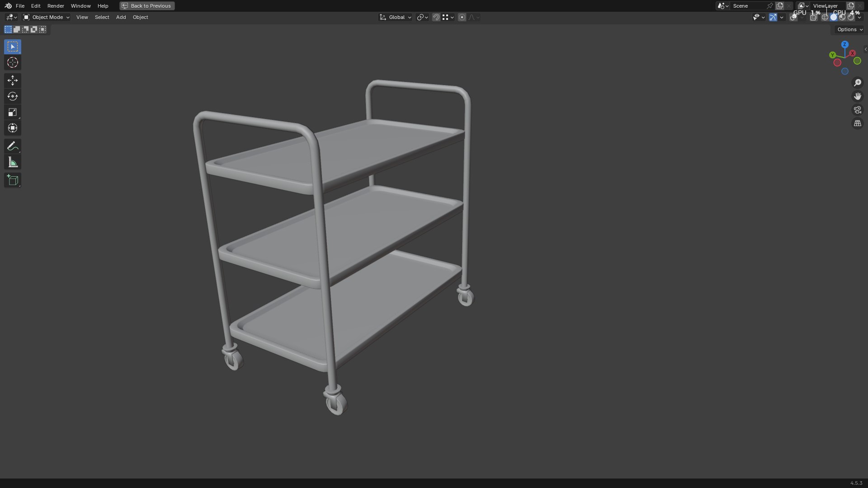Select the Cursor tool
The width and height of the screenshot is (868, 488).
(x=13, y=62)
